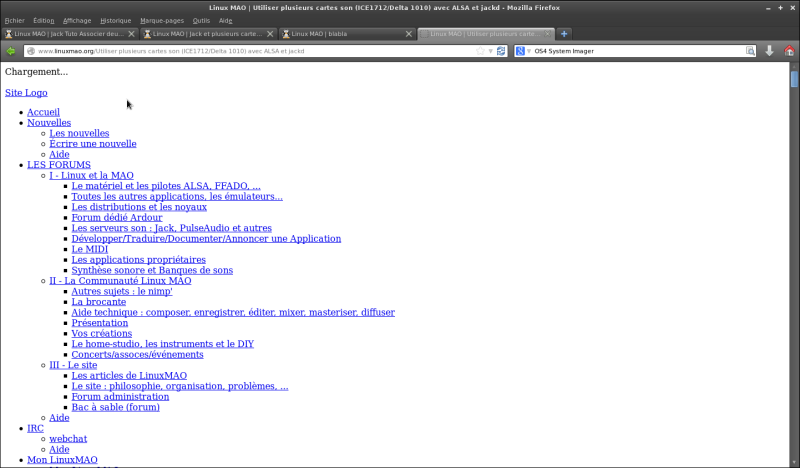
Task: Open 'Le home-studio, les instruments et le DIY' link
Action: (x=163, y=344)
